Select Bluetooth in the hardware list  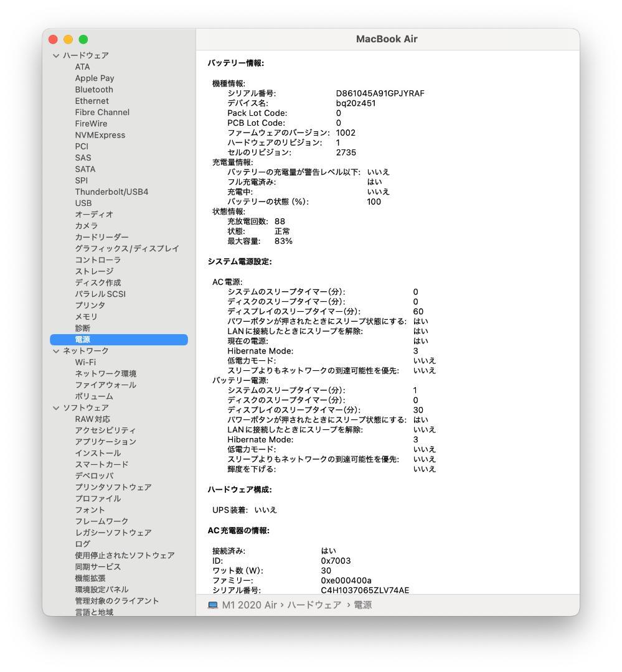click(x=94, y=89)
